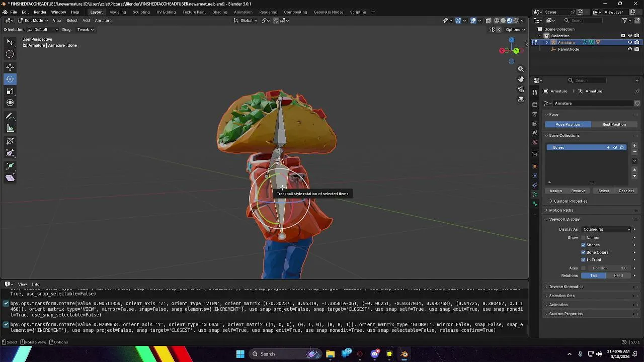Toggle Collection exclude checkbox in outliner
Viewport: 644px width, 362px height.
[623, 36]
